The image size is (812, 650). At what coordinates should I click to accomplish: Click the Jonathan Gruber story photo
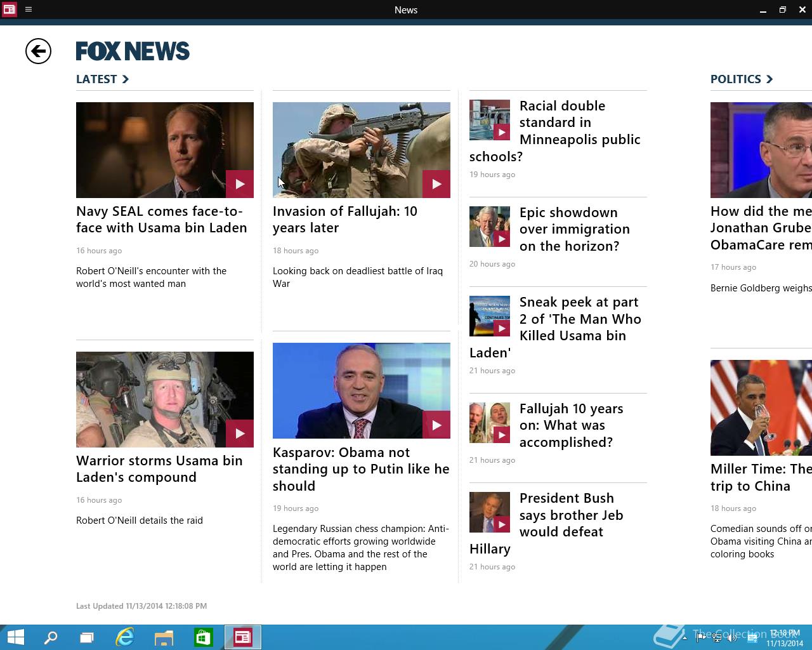coord(761,150)
